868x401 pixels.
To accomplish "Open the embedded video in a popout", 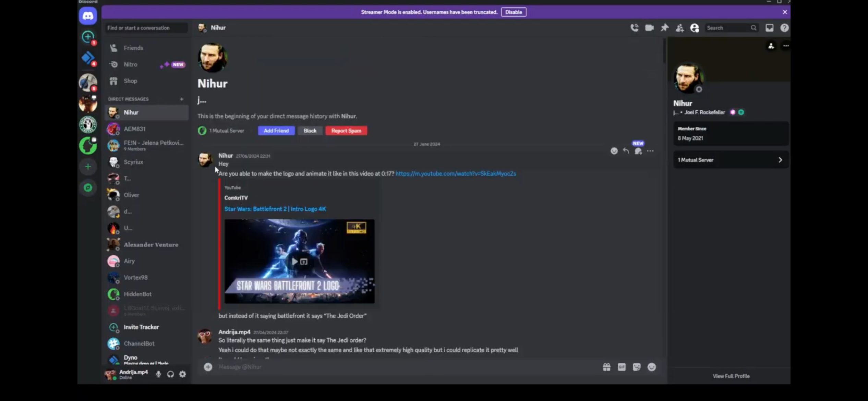I will (304, 262).
